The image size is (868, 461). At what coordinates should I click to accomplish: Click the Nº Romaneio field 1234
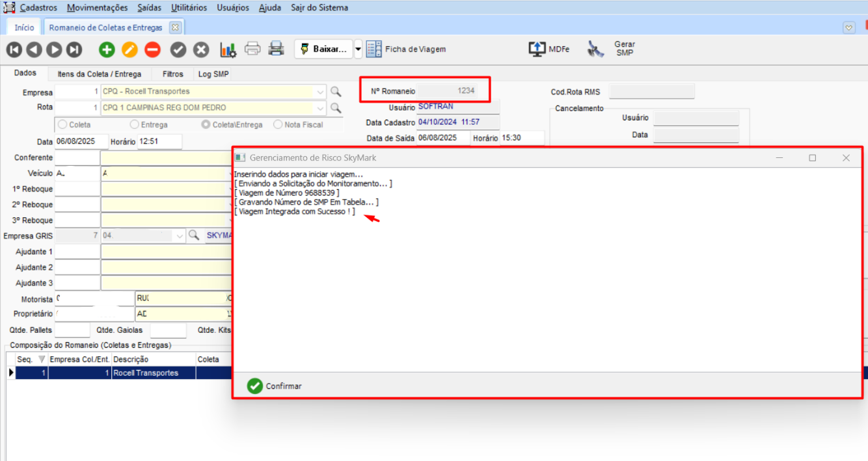[x=449, y=91]
